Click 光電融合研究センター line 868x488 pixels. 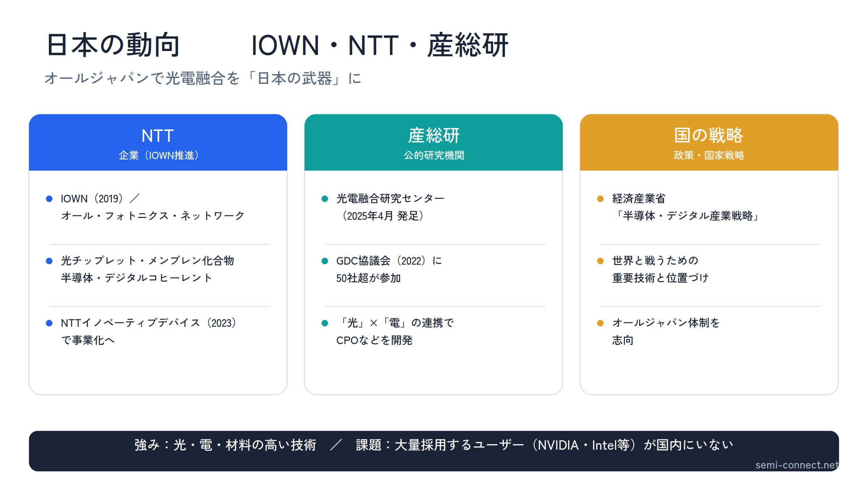pyautogui.click(x=390, y=198)
